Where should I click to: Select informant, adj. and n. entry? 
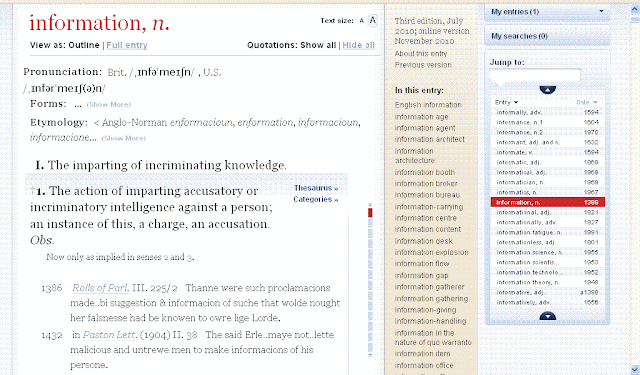coord(547,142)
